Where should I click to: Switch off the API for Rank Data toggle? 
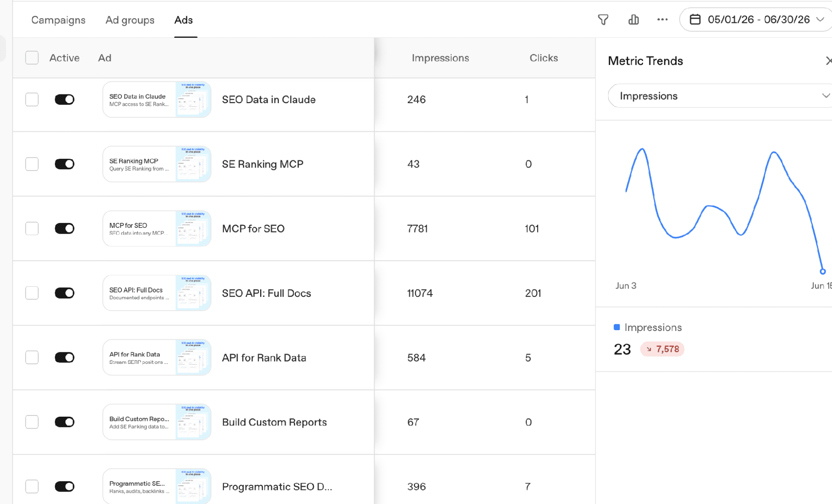click(65, 357)
